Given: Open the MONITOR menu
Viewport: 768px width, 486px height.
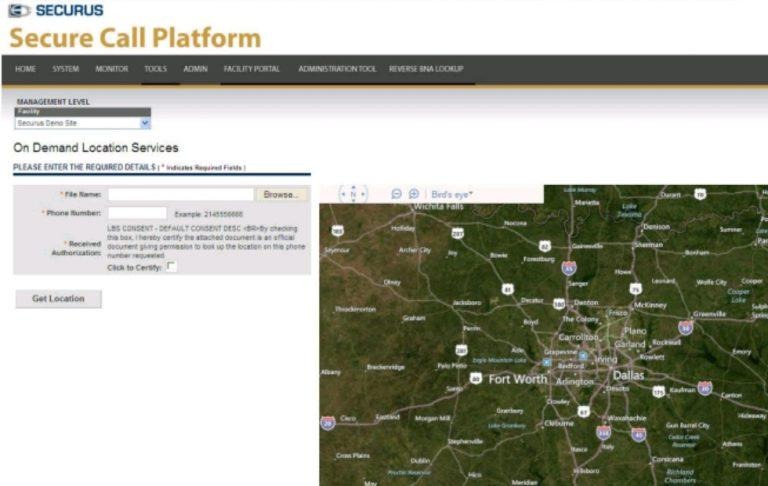Looking at the screenshot, I should [112, 69].
